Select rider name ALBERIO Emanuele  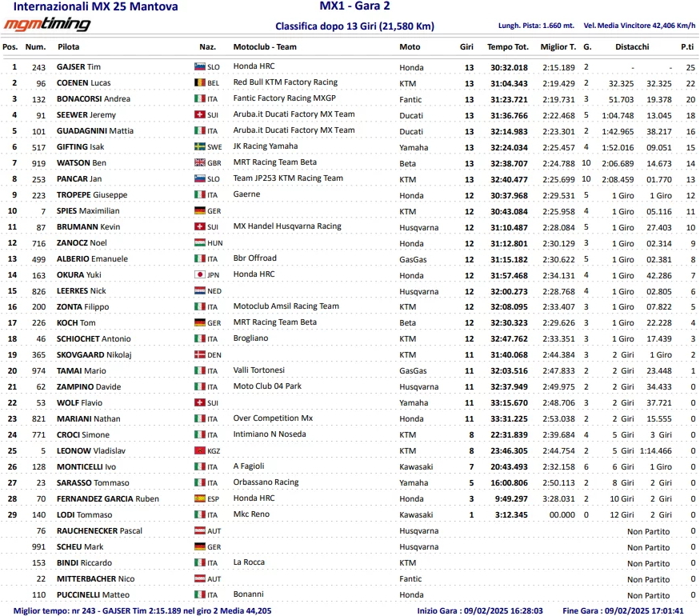92,259
